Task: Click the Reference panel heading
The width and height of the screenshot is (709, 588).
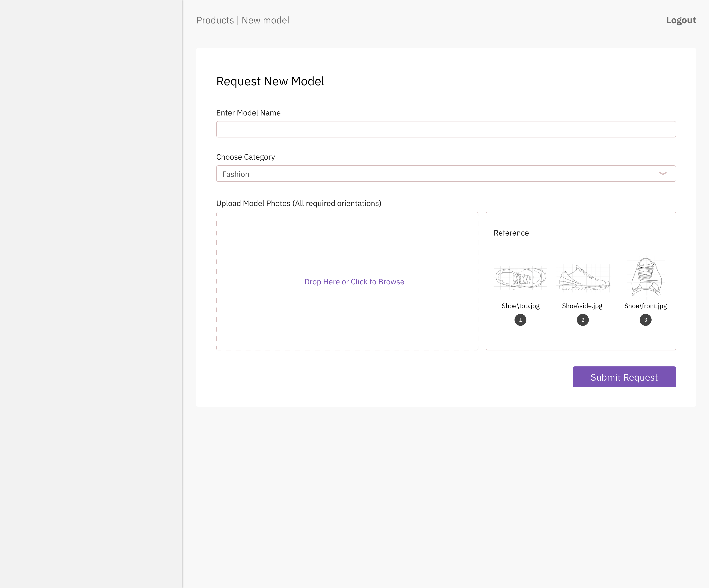Action: 511,233
